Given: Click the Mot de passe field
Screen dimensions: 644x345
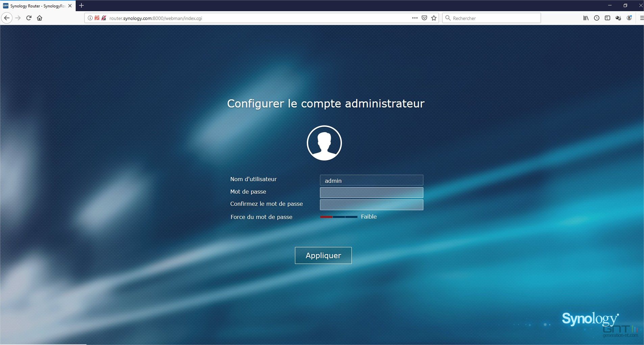Looking at the screenshot, I should click(371, 192).
